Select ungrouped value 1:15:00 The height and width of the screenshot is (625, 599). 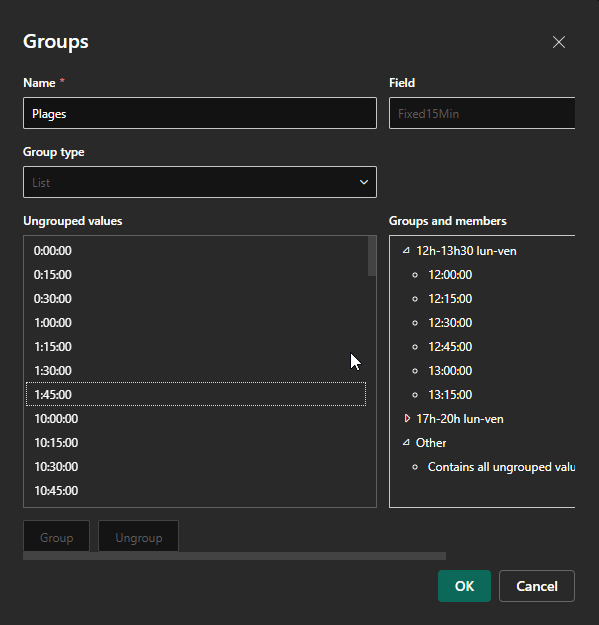coord(196,346)
